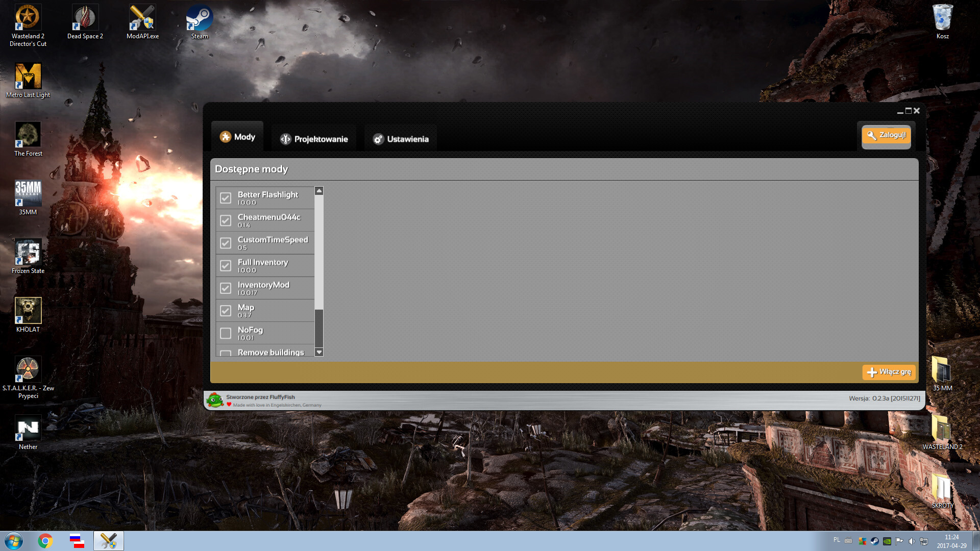This screenshot has height=551, width=980.
Task: Toggle the Cheatmenu044c mod checkbox
Action: pos(226,220)
